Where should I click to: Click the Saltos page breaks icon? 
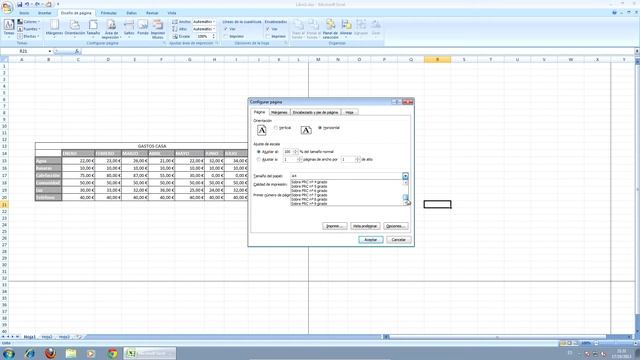click(x=129, y=29)
